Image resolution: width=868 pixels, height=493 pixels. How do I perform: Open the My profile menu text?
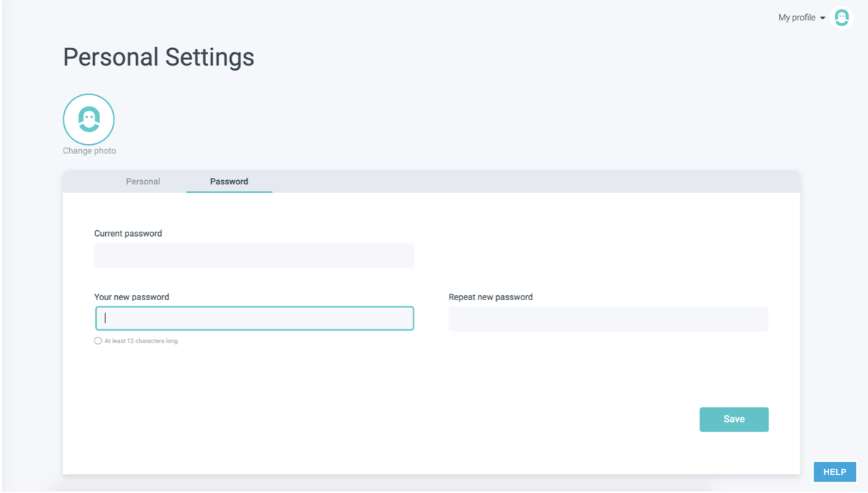point(797,18)
